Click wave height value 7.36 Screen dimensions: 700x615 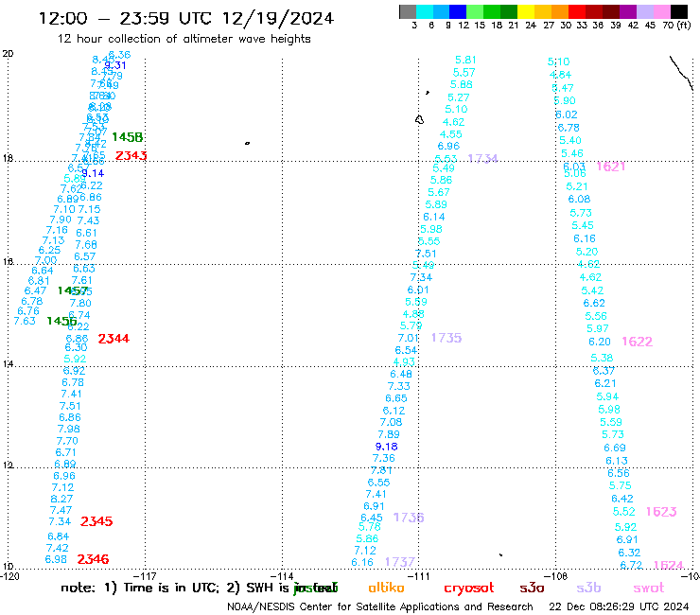pyautogui.click(x=384, y=458)
